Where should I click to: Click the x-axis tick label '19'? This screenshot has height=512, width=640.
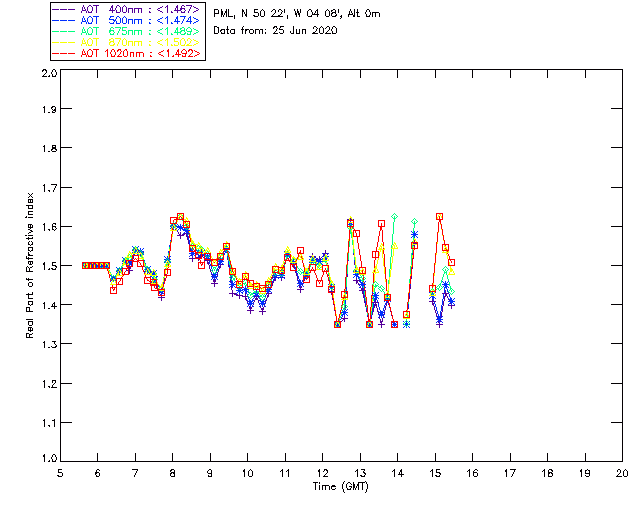(x=585, y=473)
